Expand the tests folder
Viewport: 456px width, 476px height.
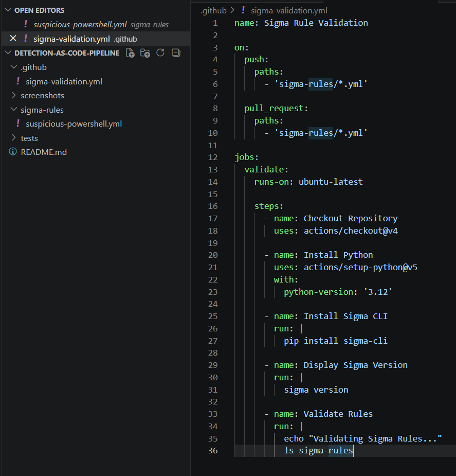[14, 138]
